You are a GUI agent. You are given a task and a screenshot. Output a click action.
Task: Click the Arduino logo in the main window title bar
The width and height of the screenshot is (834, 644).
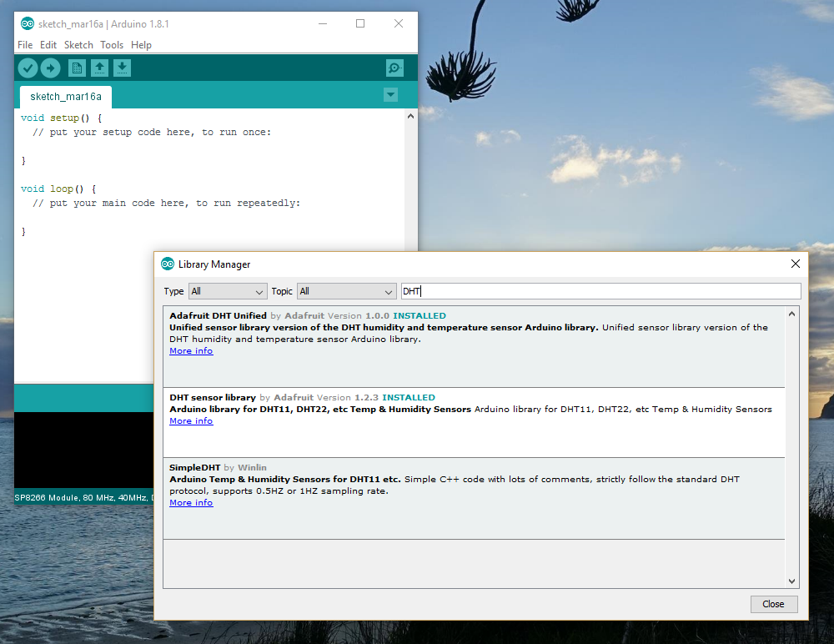click(28, 23)
